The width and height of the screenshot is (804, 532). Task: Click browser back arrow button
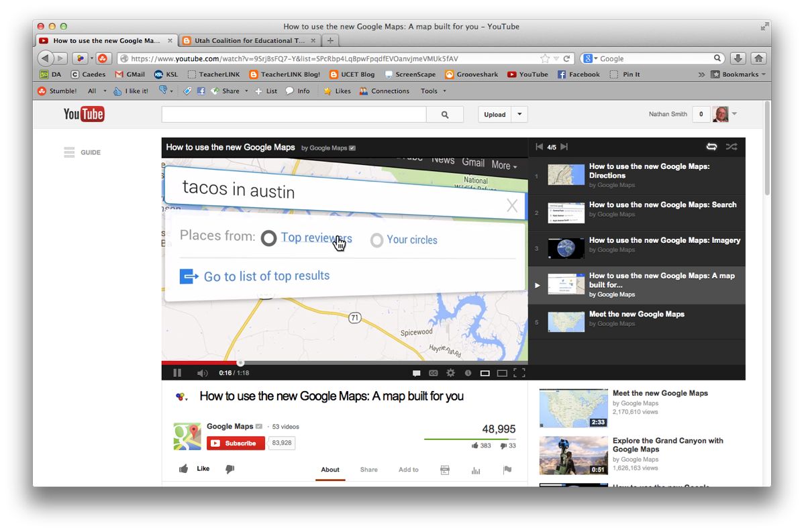click(x=45, y=58)
